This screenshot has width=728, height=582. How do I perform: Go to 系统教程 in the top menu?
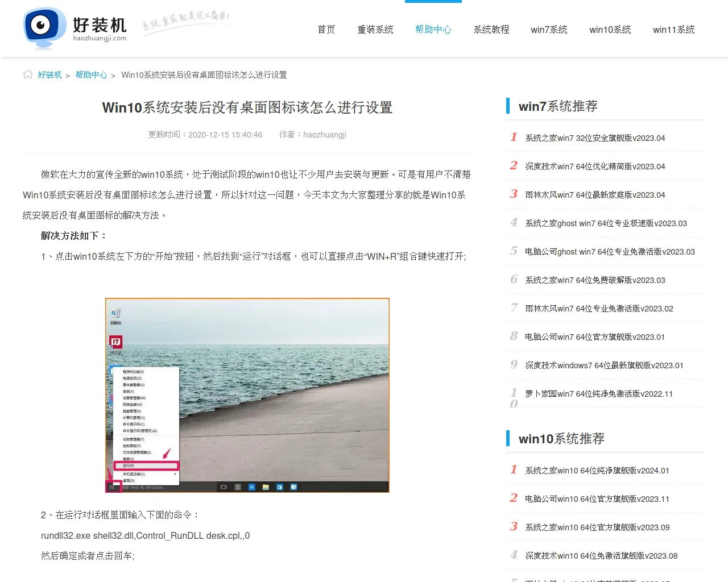[491, 30]
